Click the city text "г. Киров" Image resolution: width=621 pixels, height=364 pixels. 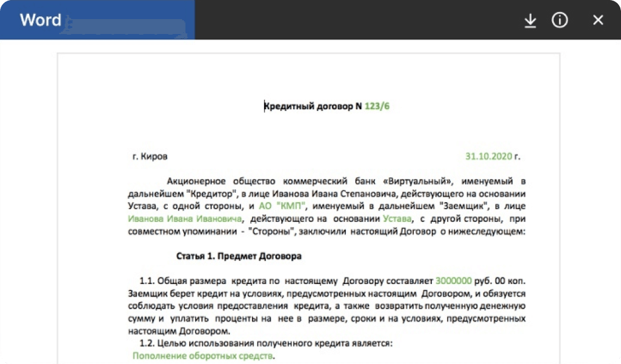[x=150, y=157]
